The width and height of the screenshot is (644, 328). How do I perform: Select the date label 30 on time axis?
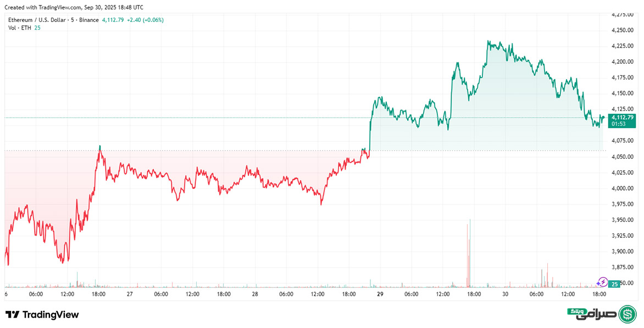point(505,294)
